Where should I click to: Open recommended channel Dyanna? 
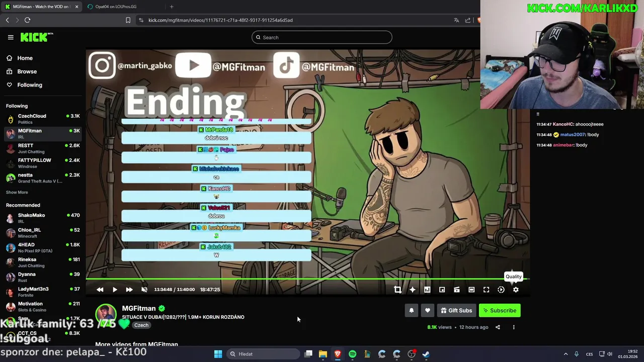(43, 277)
